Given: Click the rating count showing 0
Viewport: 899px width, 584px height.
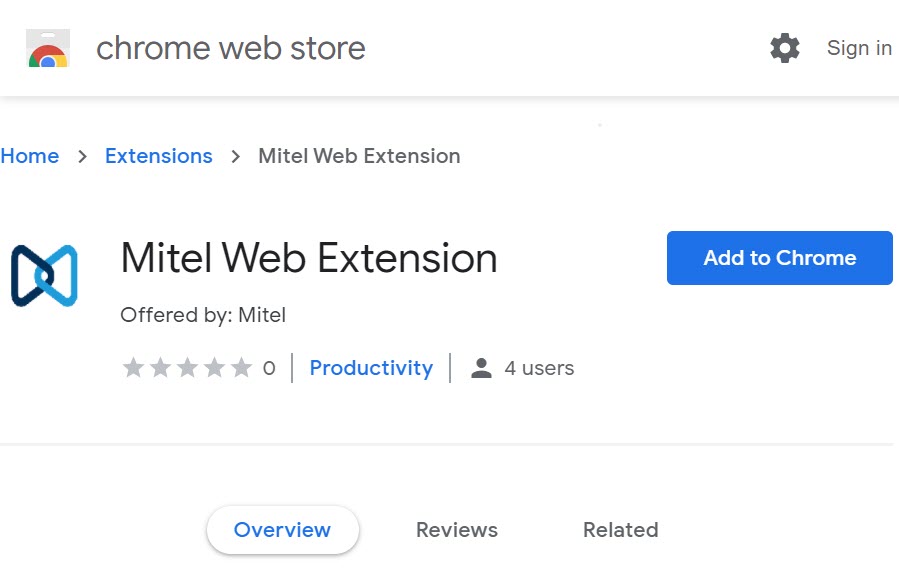Looking at the screenshot, I should tap(268, 368).
